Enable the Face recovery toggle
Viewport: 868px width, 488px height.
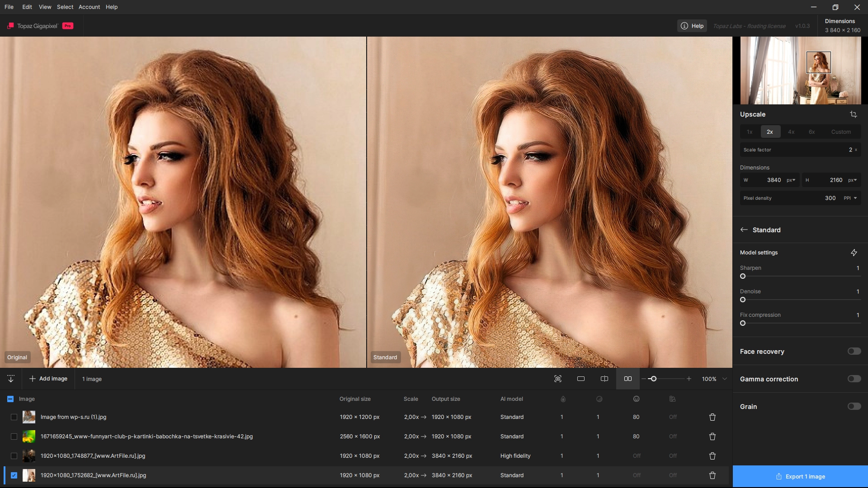click(x=854, y=352)
